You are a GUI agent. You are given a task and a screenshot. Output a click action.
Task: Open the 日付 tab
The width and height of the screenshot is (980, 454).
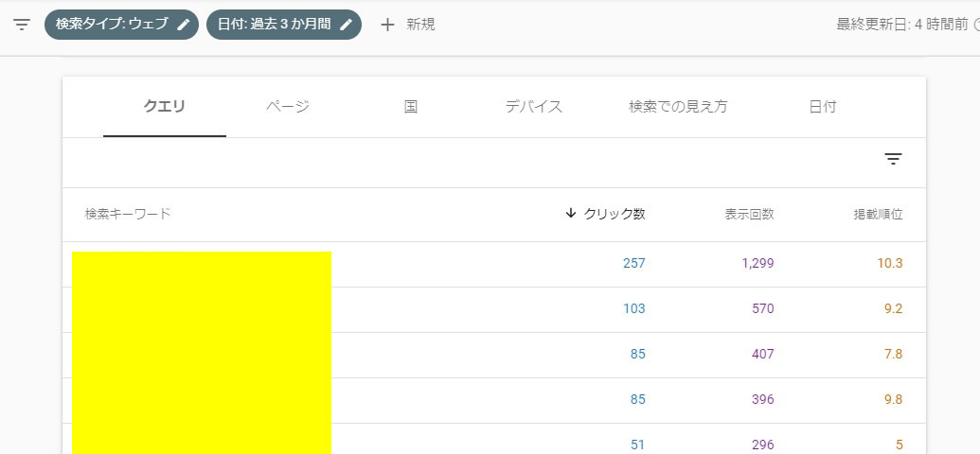823,107
